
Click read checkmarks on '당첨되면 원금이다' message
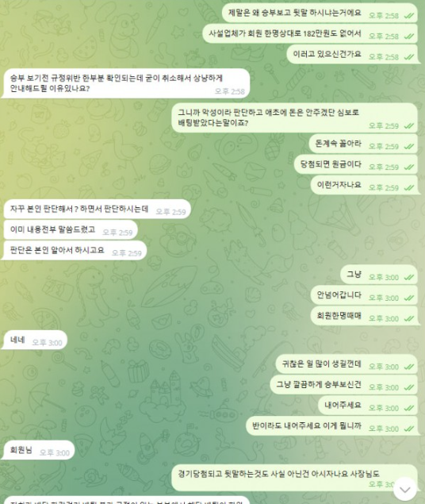coord(408,167)
